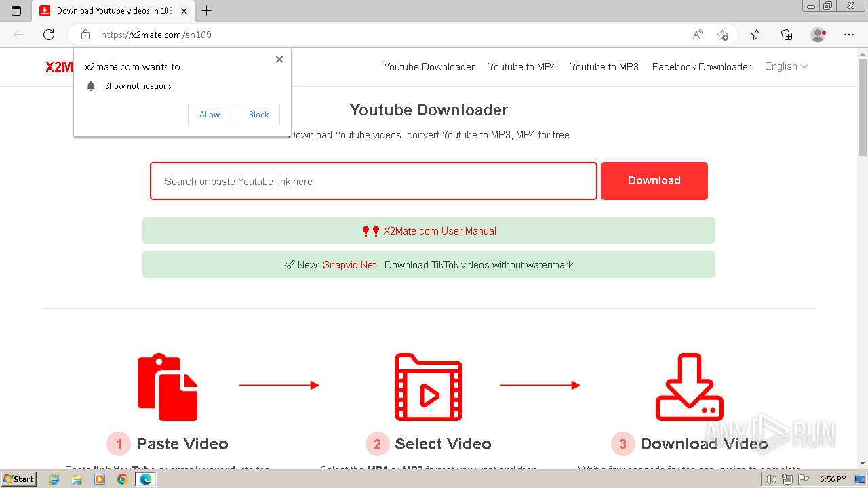The width and height of the screenshot is (868, 488).
Task: Click the user profile avatar
Action: [818, 35]
